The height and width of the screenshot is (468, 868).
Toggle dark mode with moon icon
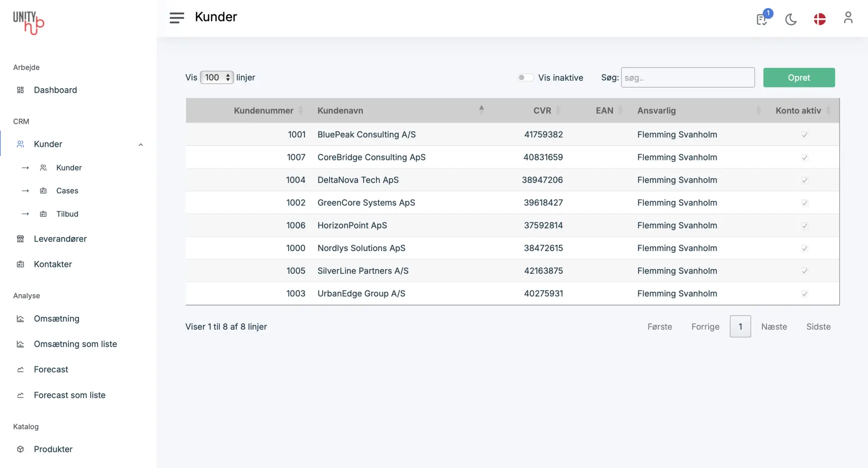pos(791,19)
